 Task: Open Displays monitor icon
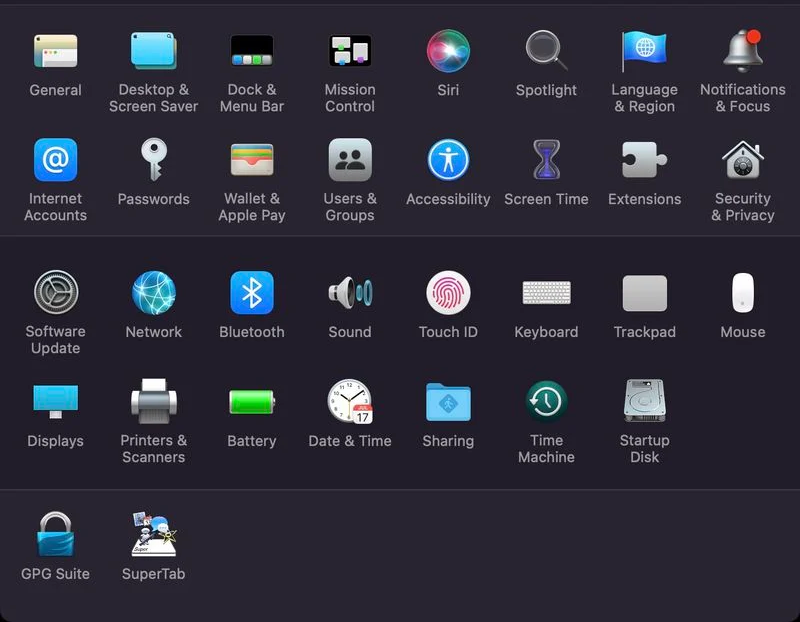click(x=56, y=401)
